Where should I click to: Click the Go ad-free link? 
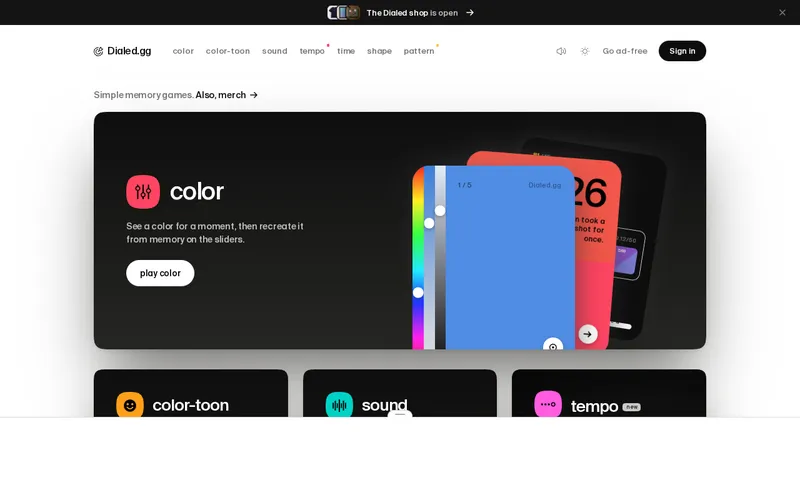tap(624, 51)
